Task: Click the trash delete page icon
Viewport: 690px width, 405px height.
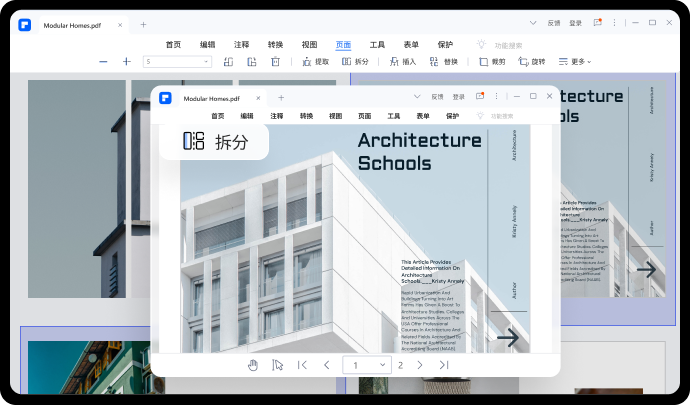Action: (276, 62)
